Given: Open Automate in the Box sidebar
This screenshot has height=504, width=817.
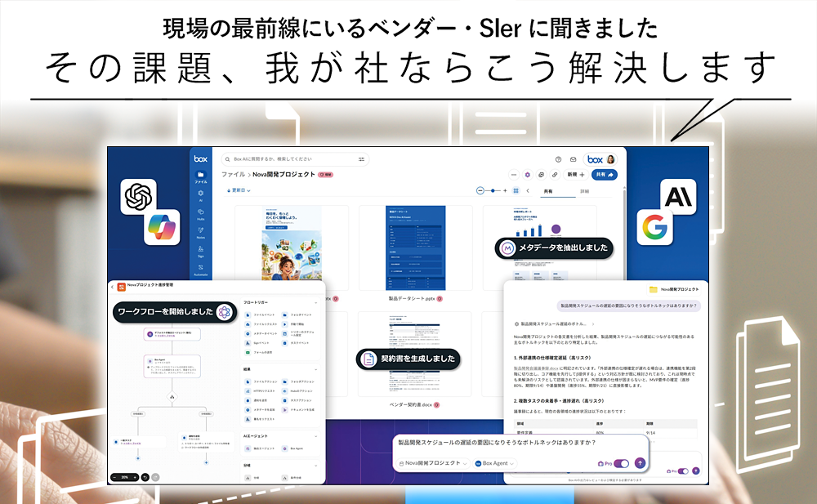Looking at the screenshot, I should click(x=201, y=270).
